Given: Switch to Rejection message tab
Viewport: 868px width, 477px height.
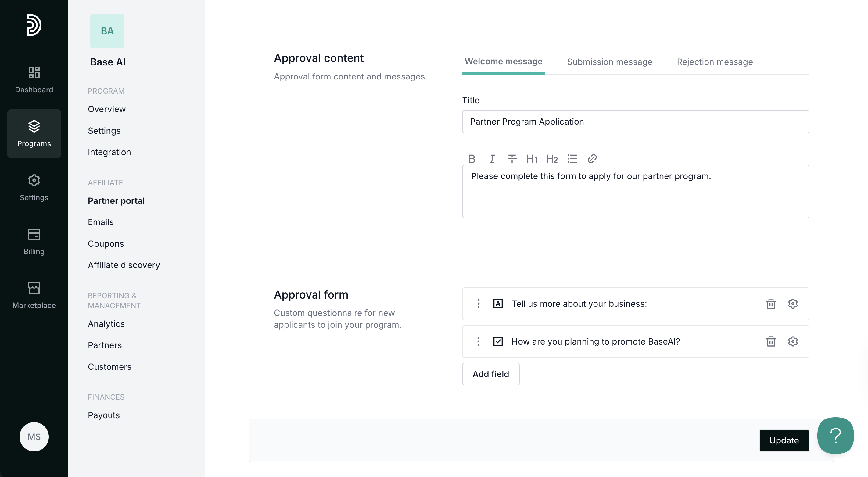Looking at the screenshot, I should [x=714, y=62].
